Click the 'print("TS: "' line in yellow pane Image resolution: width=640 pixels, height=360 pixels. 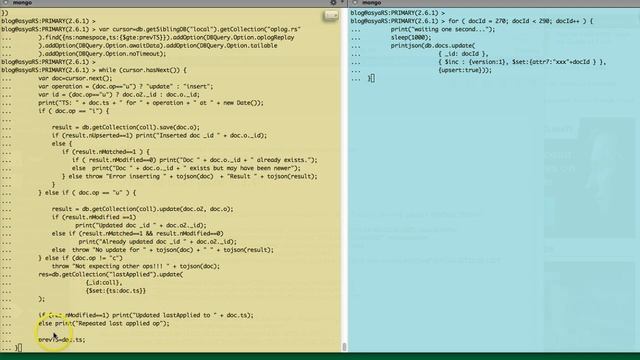tap(151, 103)
